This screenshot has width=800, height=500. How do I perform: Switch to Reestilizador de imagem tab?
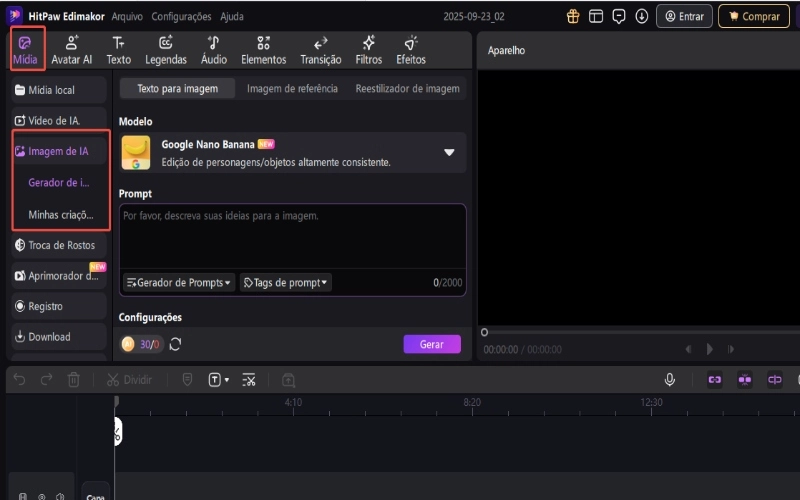[x=407, y=89]
